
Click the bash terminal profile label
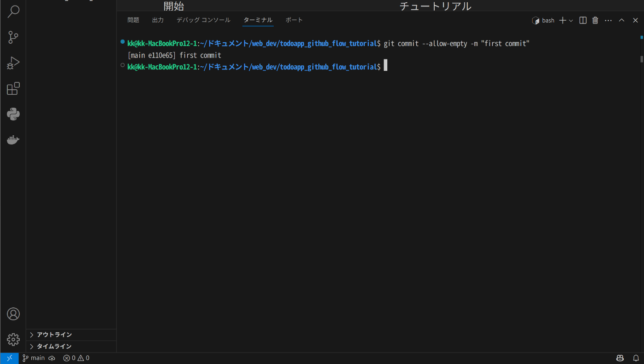point(543,20)
